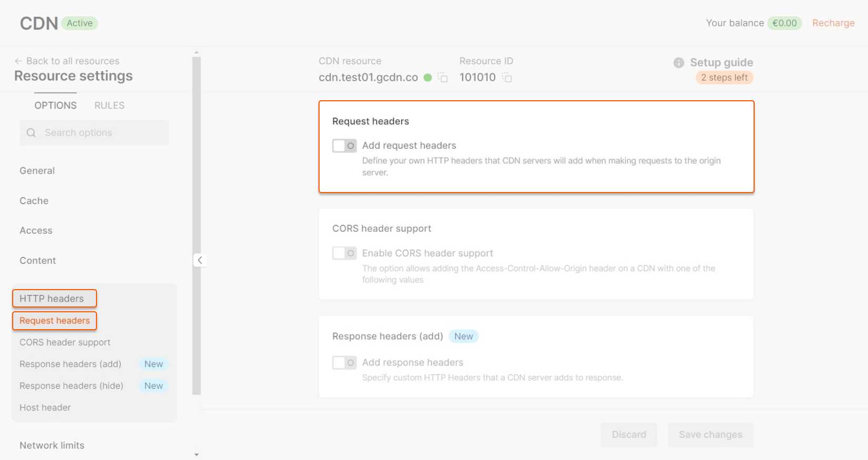Image resolution: width=868 pixels, height=460 pixels.
Task: Copy the CDN resource domain name
Action: click(x=443, y=78)
